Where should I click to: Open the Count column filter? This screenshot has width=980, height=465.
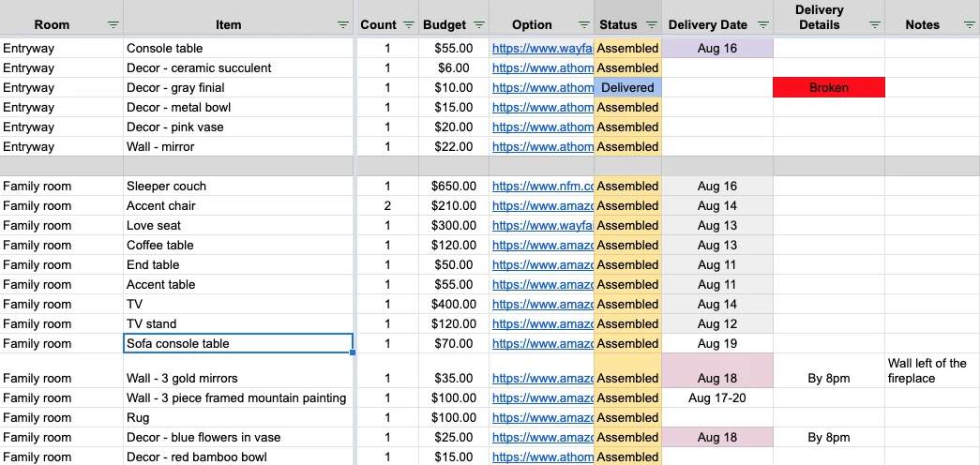409,25
